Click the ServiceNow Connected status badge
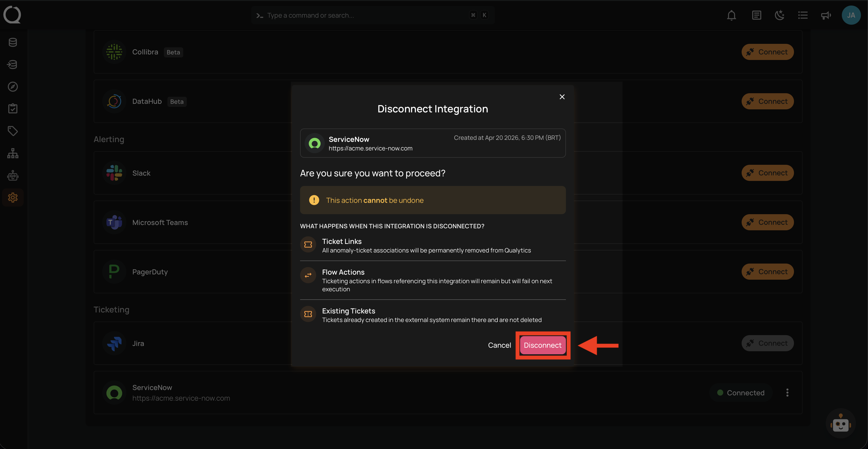Screen dimensions: 868x449 click(741, 393)
